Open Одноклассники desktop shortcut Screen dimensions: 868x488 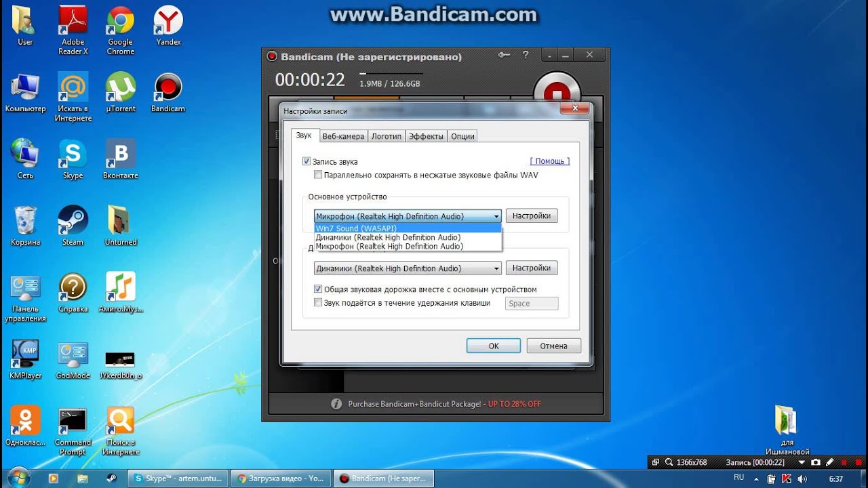pyautogui.click(x=25, y=426)
